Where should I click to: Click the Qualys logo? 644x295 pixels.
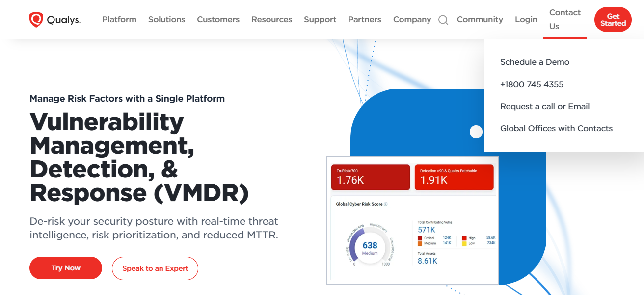pos(54,20)
